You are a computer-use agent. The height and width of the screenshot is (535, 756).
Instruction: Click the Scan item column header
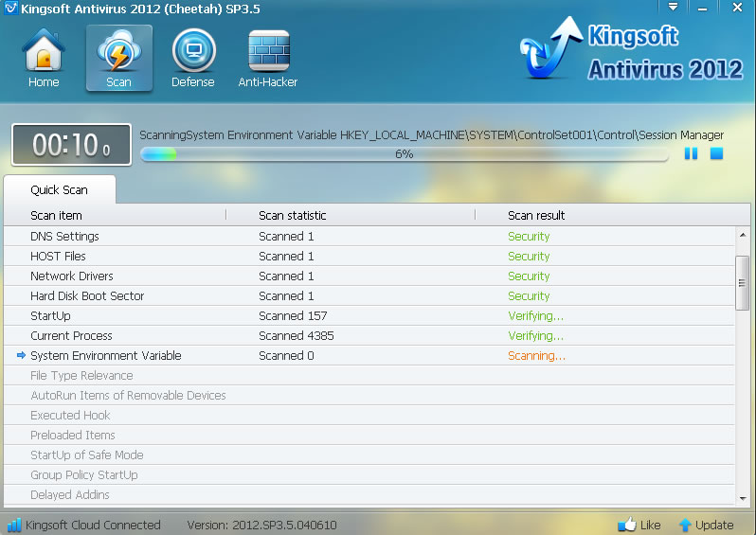(x=56, y=216)
